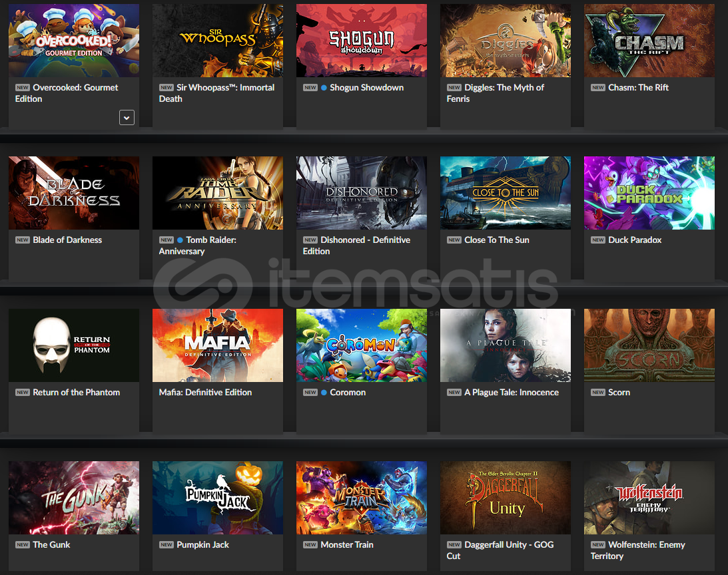
Task: Open The Gunk cover art
Action: tap(74, 498)
